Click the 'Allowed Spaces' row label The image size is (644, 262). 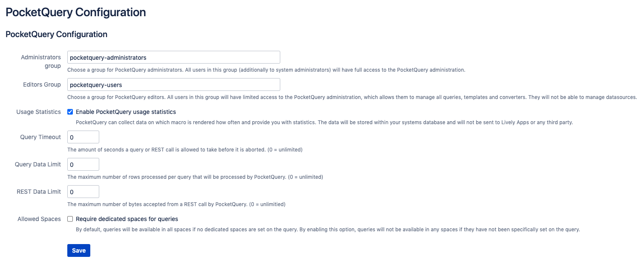pyautogui.click(x=39, y=219)
